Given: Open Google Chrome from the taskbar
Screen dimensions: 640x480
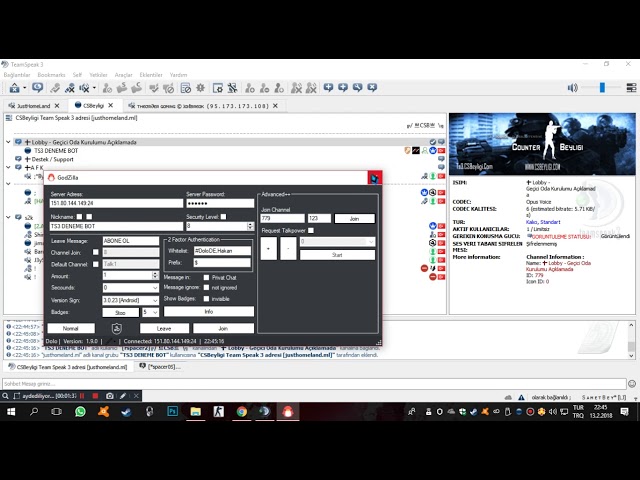Looking at the screenshot, I should pyautogui.click(x=242, y=411).
